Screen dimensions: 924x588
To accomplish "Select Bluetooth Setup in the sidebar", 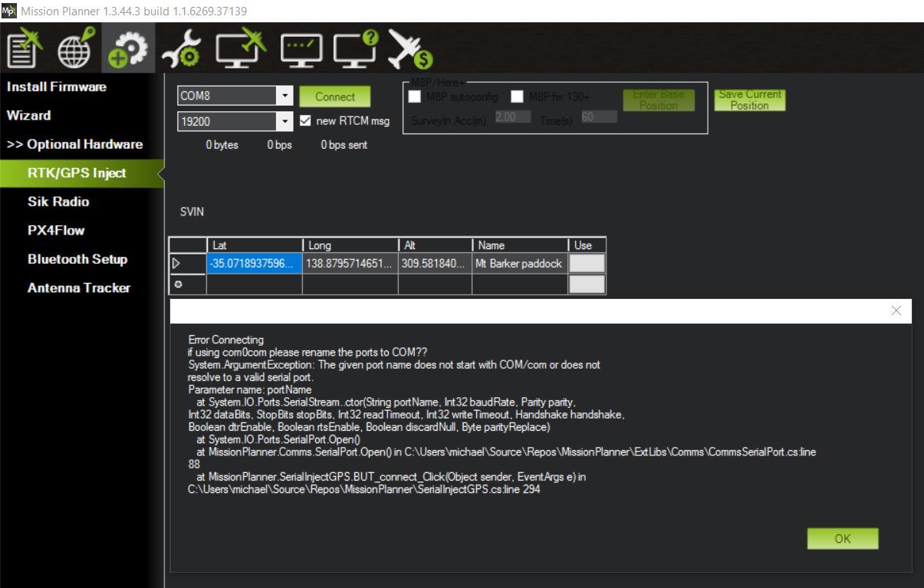I will (x=77, y=259).
